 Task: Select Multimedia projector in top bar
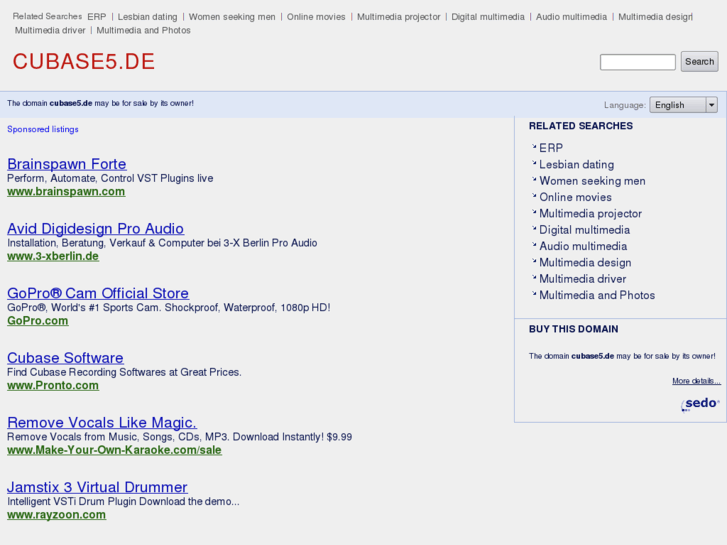click(x=399, y=17)
